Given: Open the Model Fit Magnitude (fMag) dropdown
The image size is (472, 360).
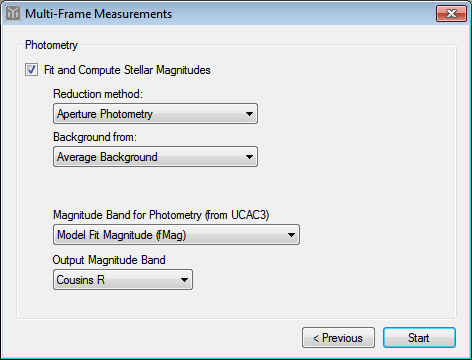Looking at the screenshot, I should [x=176, y=235].
